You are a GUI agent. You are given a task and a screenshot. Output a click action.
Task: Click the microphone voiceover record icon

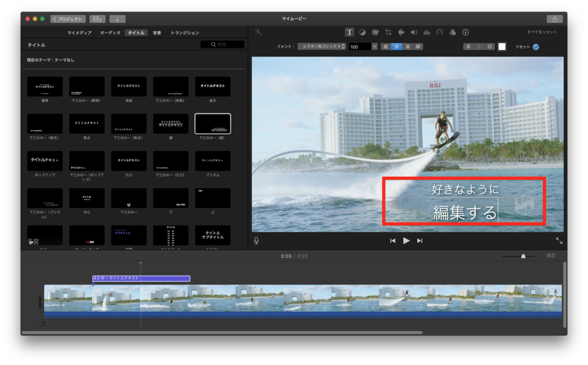point(256,241)
